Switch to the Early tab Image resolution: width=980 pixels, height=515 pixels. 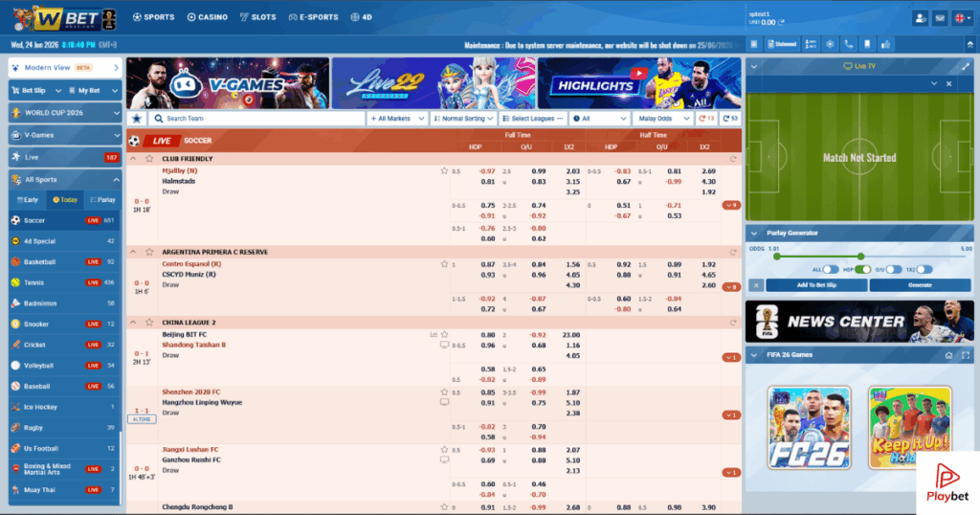[x=28, y=200]
